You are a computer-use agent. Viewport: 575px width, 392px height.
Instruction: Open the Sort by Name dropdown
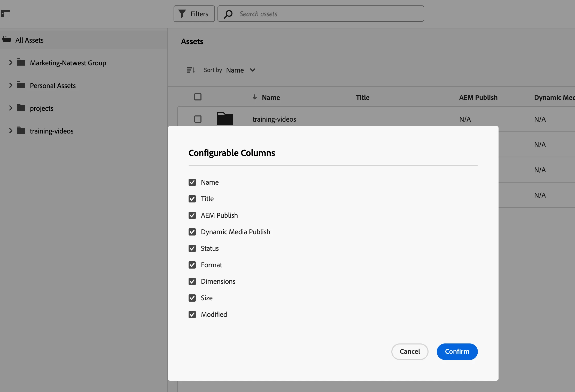[x=240, y=70]
